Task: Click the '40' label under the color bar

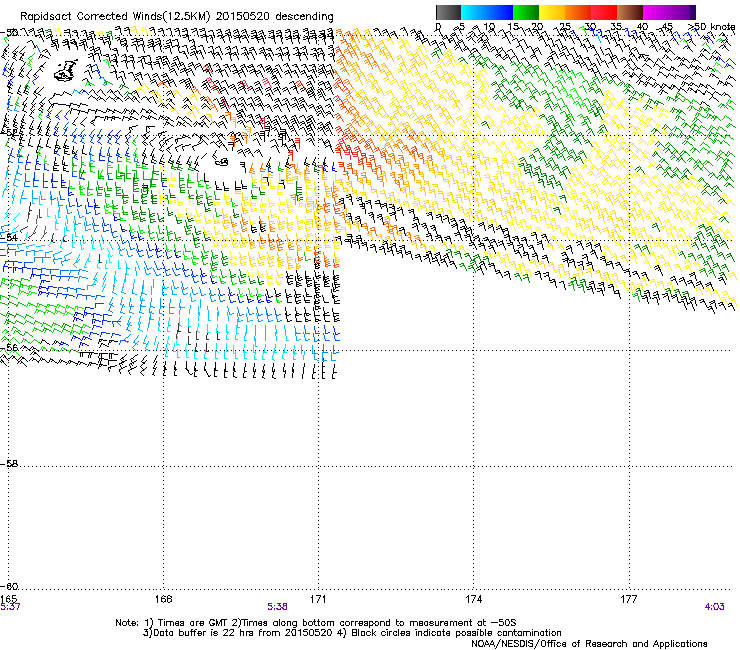Action: 642,27
